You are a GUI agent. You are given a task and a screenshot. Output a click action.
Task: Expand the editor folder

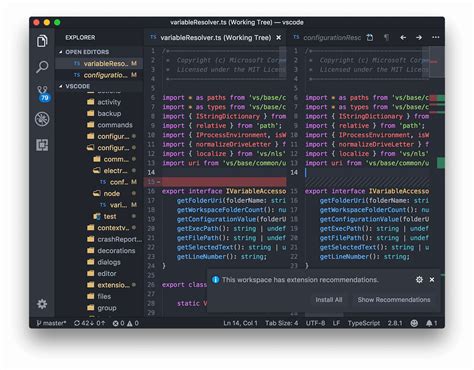(x=102, y=273)
